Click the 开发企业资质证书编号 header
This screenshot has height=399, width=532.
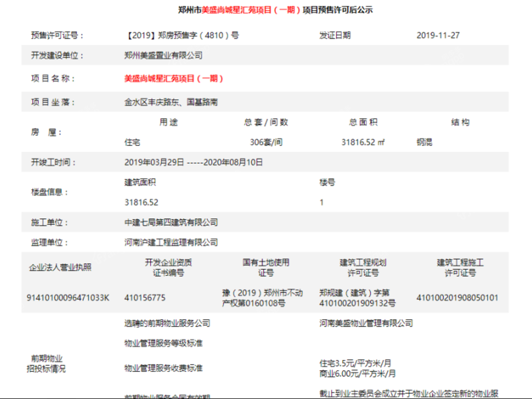[168, 268]
